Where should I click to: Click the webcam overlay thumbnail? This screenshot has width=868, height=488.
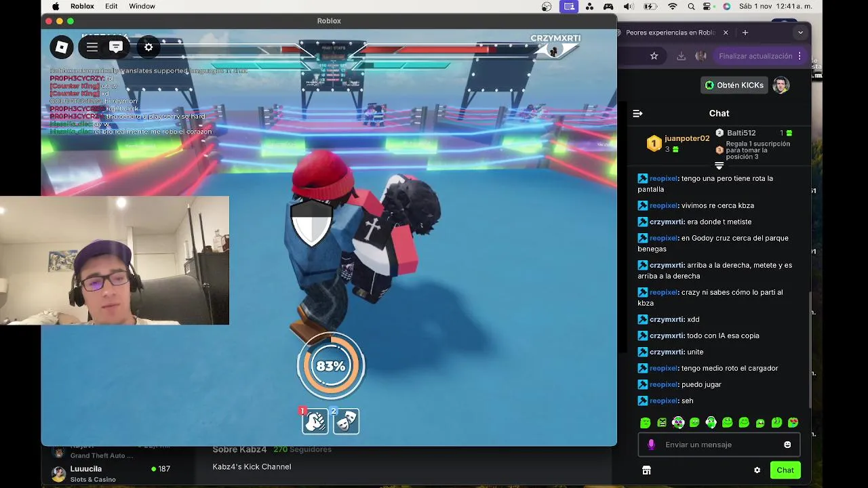point(115,260)
